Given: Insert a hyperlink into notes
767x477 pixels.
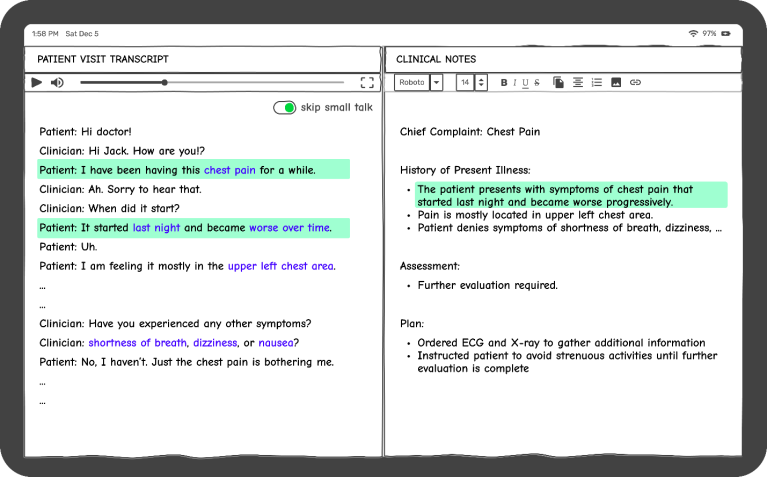Looking at the screenshot, I should tap(635, 82).
